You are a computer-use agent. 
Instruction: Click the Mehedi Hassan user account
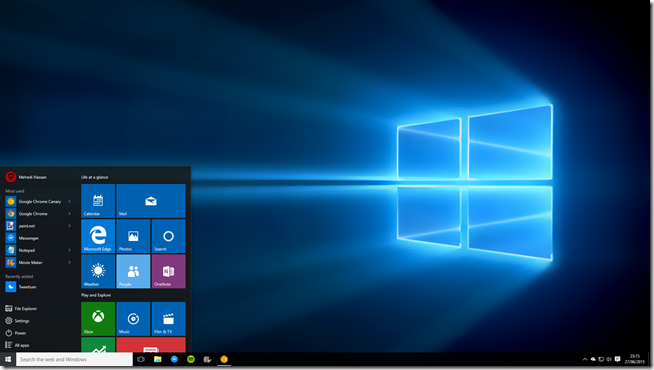click(x=26, y=177)
